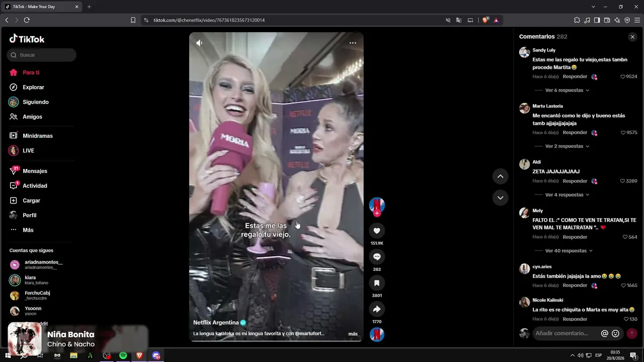The width and height of the screenshot is (644, 362).
Task: Open the browser tab search dropdown
Action: tap(593, 7)
